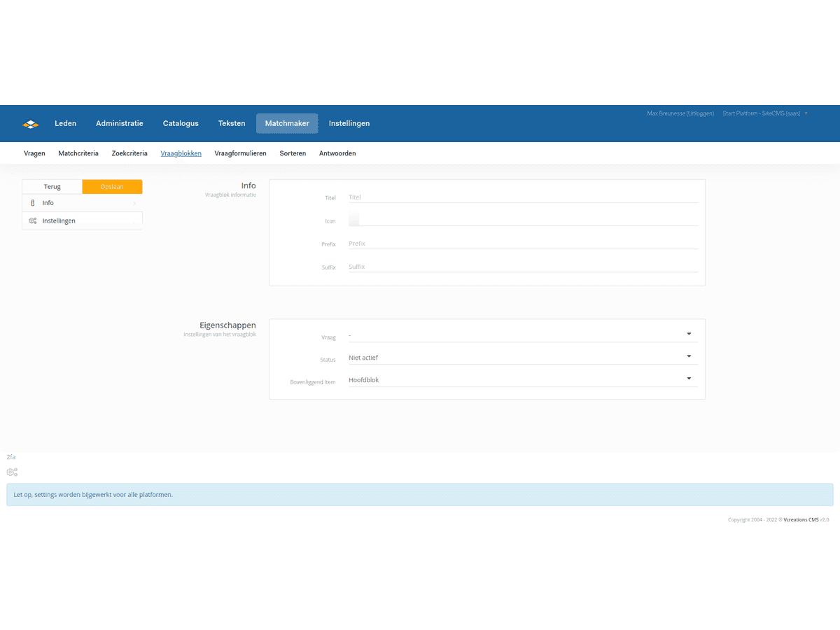Click the Instellingen gears icon in sidebar
Image resolution: width=840 pixels, height=630 pixels.
[x=33, y=221]
